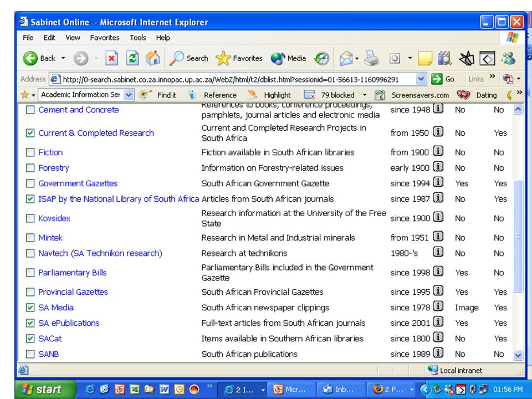Show info for the Fiction database

coord(438,151)
